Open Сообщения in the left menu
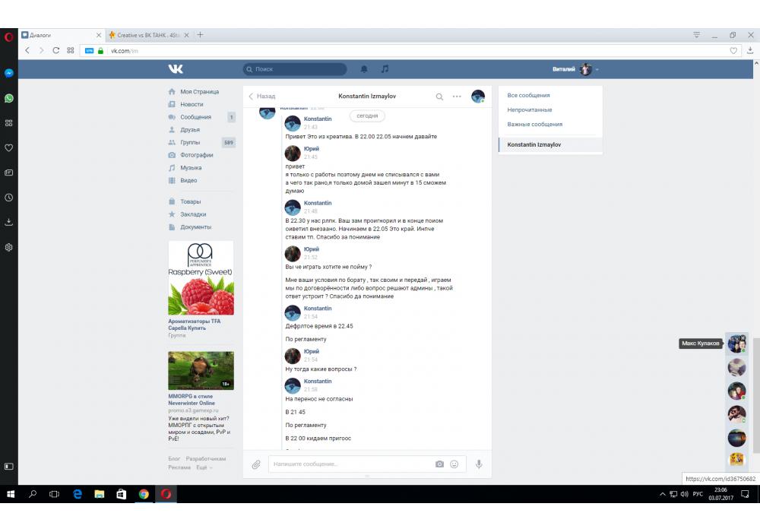 pos(195,117)
